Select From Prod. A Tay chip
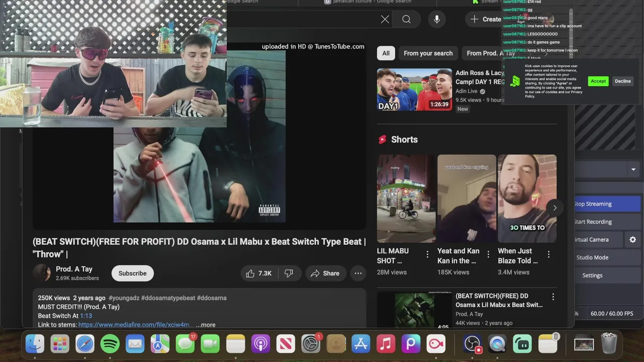644x362 pixels. (x=491, y=53)
